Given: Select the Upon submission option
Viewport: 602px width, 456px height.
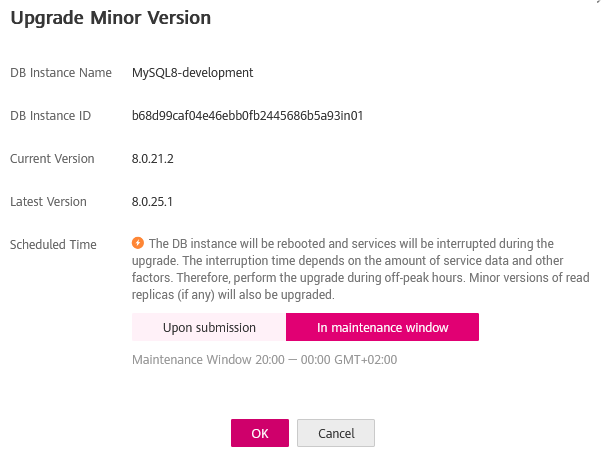Looking at the screenshot, I should (x=209, y=327).
